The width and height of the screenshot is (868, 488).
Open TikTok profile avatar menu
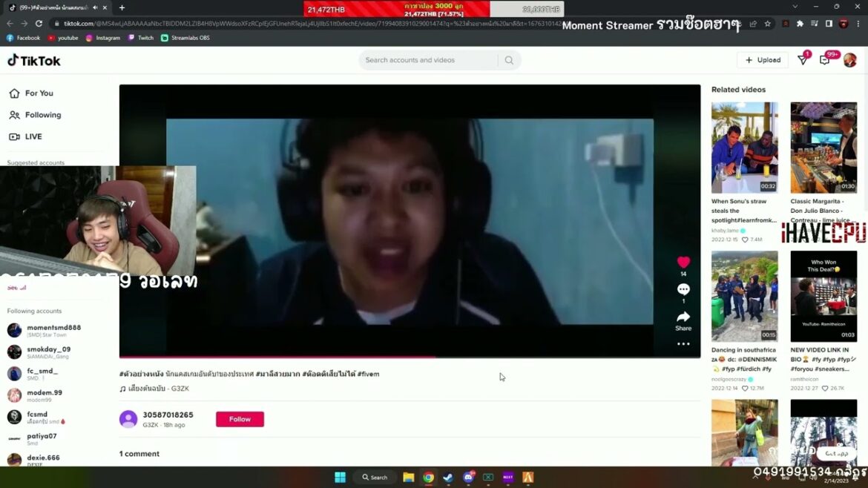[x=850, y=60]
